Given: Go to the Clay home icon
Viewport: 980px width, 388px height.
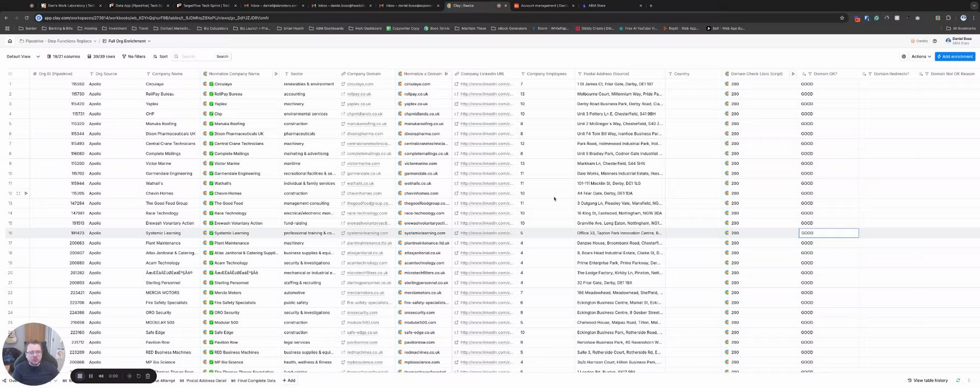Looking at the screenshot, I should pos(10,41).
